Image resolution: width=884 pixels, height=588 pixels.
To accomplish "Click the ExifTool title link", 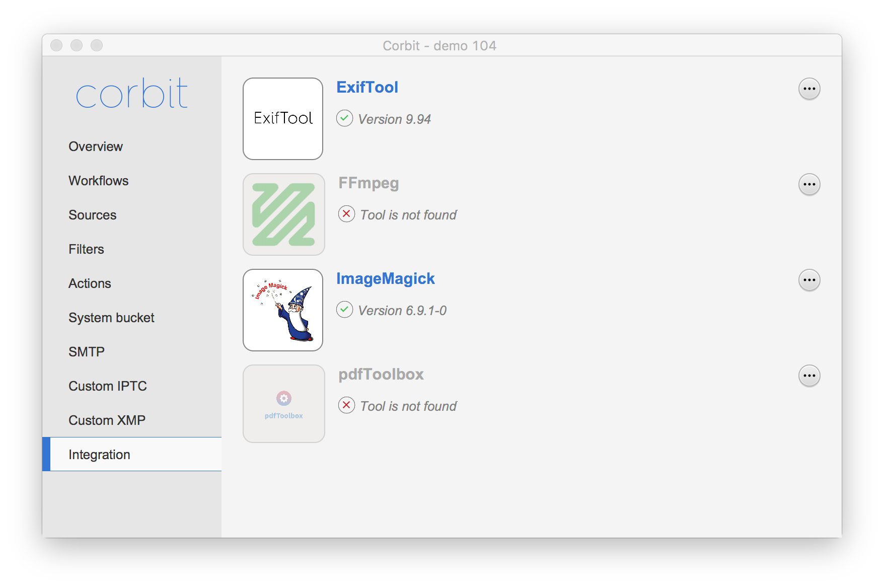I will [367, 87].
